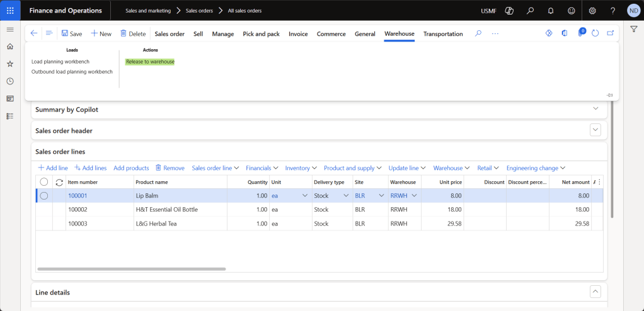Open the app launcher waffle icon

tap(10, 11)
